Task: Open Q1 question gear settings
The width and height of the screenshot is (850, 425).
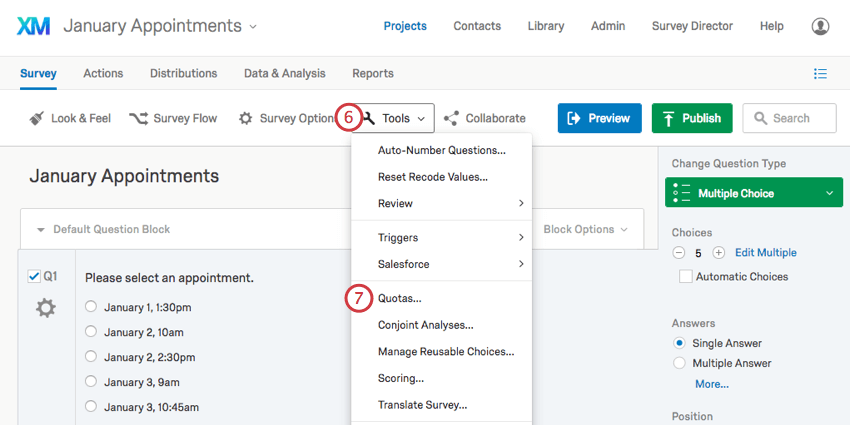Action: pyautogui.click(x=46, y=308)
